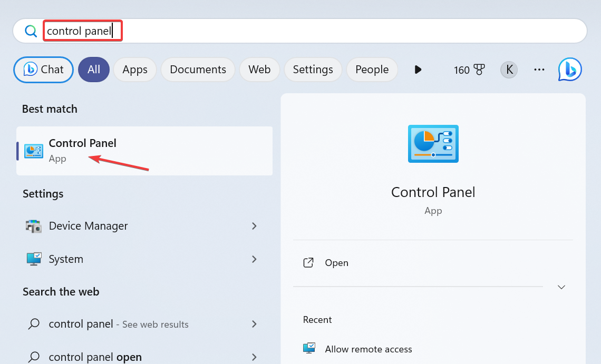Click search icon beside 'control panel' web result
Image resolution: width=601 pixels, height=364 pixels.
coord(34,324)
